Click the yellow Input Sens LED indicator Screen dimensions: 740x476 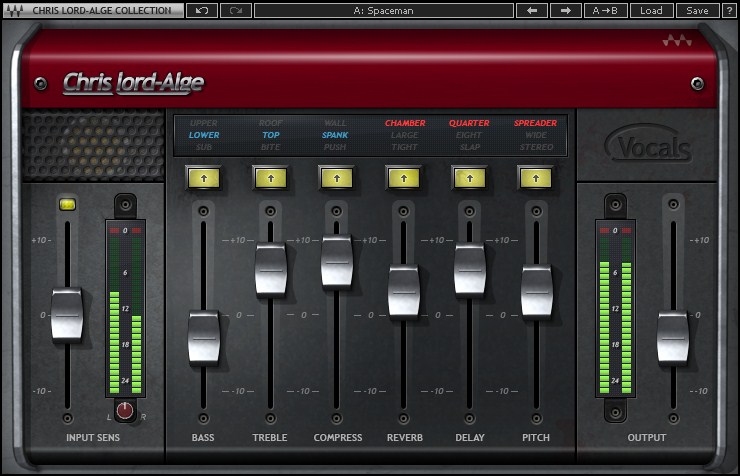coord(67,204)
